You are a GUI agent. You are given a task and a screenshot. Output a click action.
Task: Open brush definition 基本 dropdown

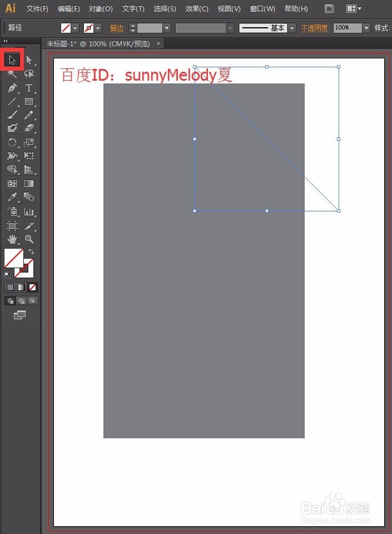[291, 28]
